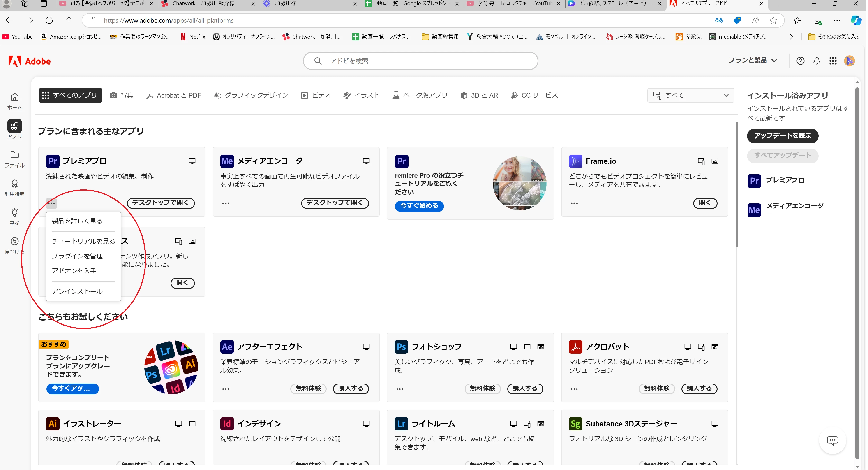Click the help question mark icon

(x=801, y=61)
